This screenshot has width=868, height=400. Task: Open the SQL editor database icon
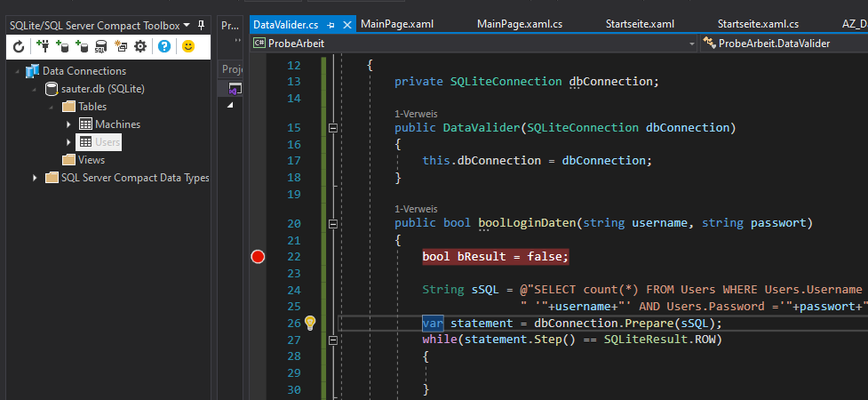(x=100, y=46)
